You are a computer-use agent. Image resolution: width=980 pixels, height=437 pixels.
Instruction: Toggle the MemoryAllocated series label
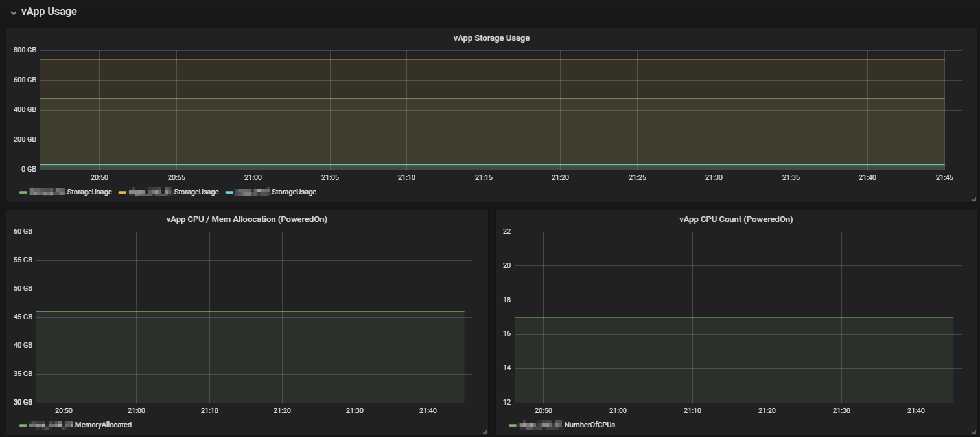tap(80, 425)
